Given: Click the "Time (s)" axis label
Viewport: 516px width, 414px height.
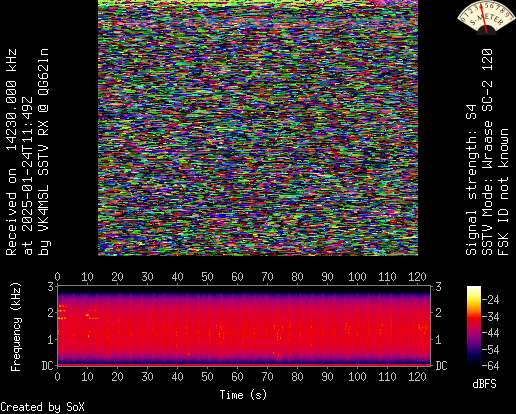Looking at the screenshot, I should (243, 395).
